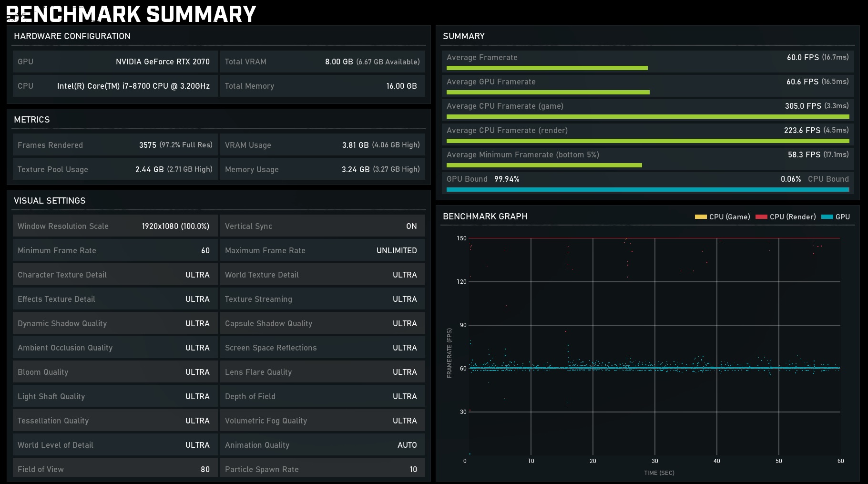Select the Visual Settings section header
Image resolution: width=868 pixels, height=484 pixels.
point(50,201)
